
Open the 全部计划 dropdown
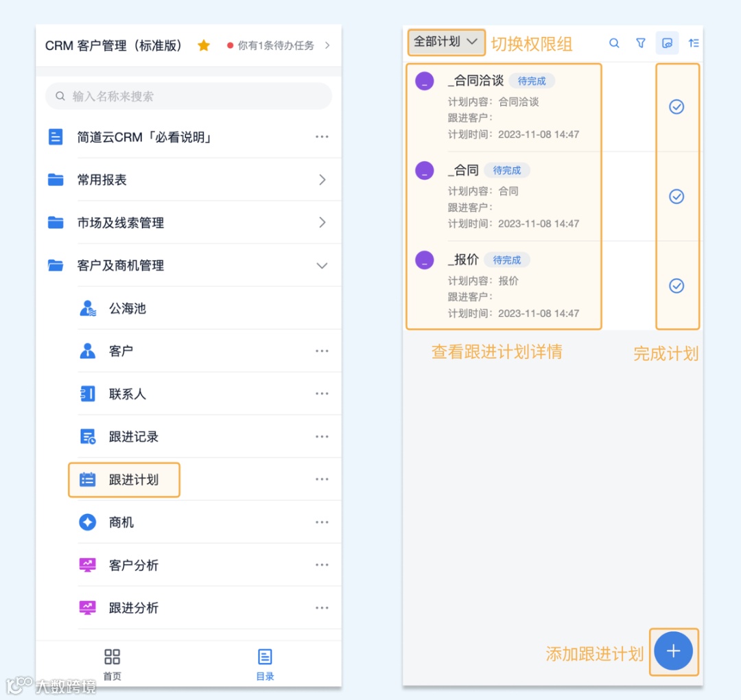click(x=446, y=42)
